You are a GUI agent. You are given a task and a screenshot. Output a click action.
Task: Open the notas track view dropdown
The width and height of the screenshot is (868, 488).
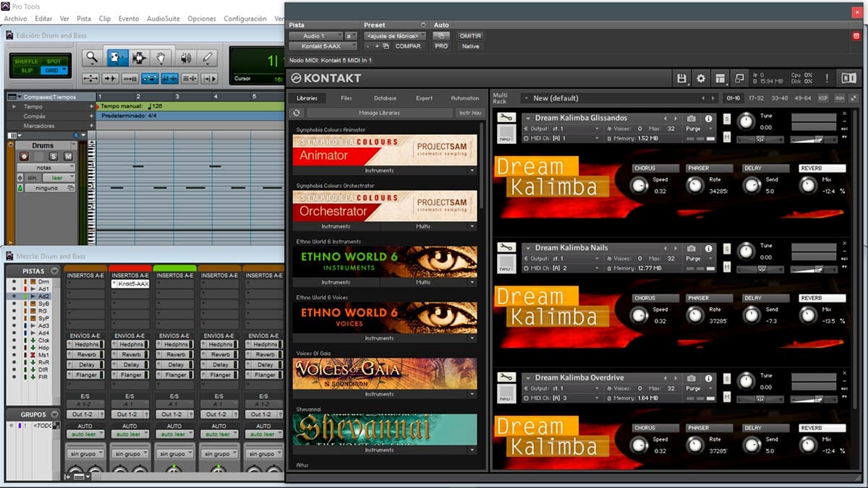click(x=46, y=167)
